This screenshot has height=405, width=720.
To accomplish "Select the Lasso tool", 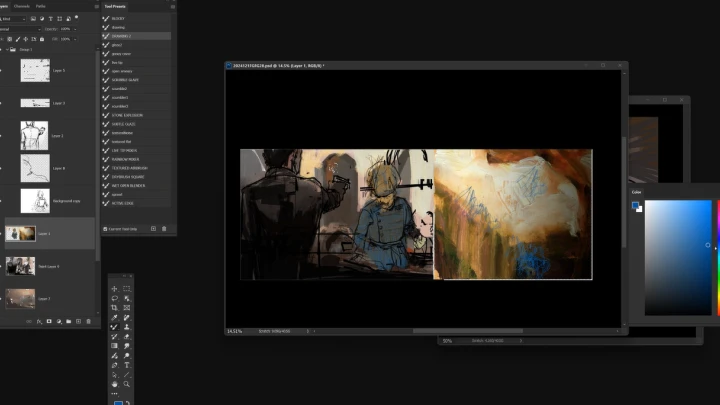I will [114, 298].
